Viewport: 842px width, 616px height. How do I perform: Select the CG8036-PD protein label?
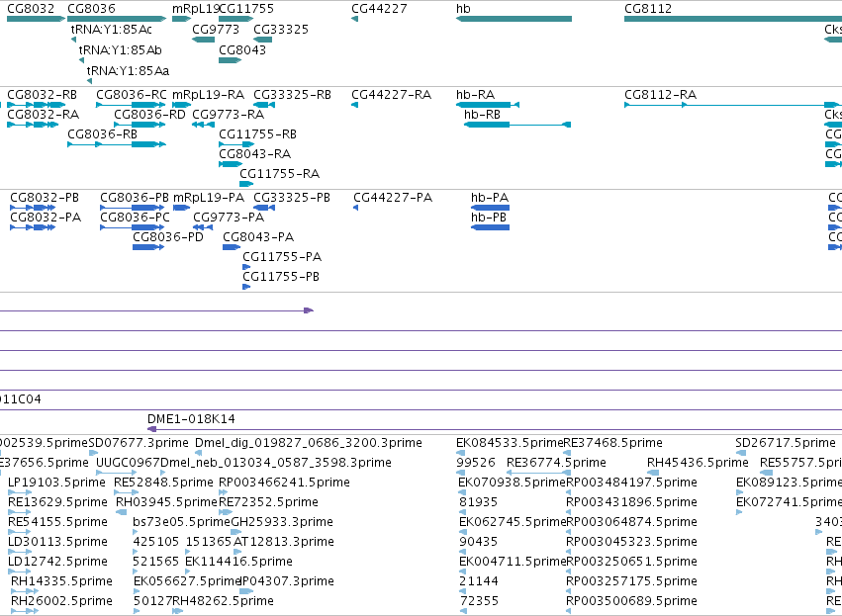pos(168,237)
